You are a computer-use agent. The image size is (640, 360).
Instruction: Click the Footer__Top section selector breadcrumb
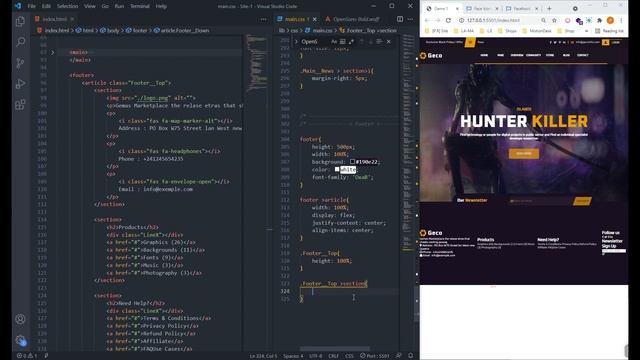[368, 30]
